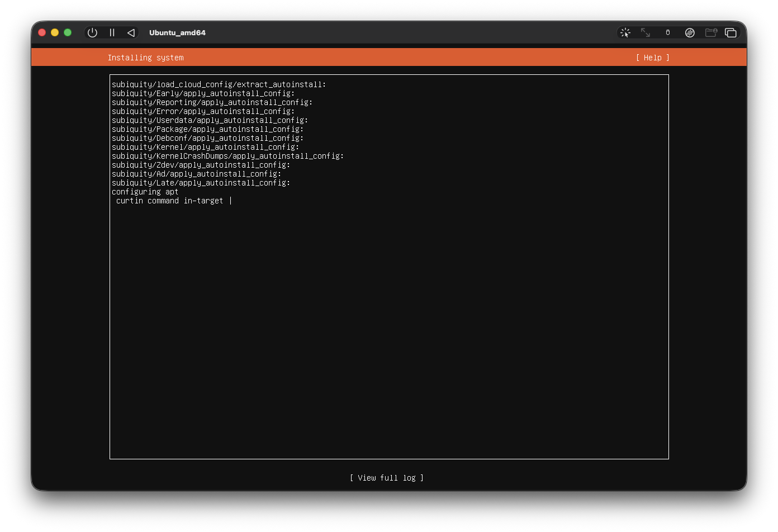Image resolution: width=778 pixels, height=532 pixels.
Task: Click the configuring apt log entry
Action: pos(145,192)
